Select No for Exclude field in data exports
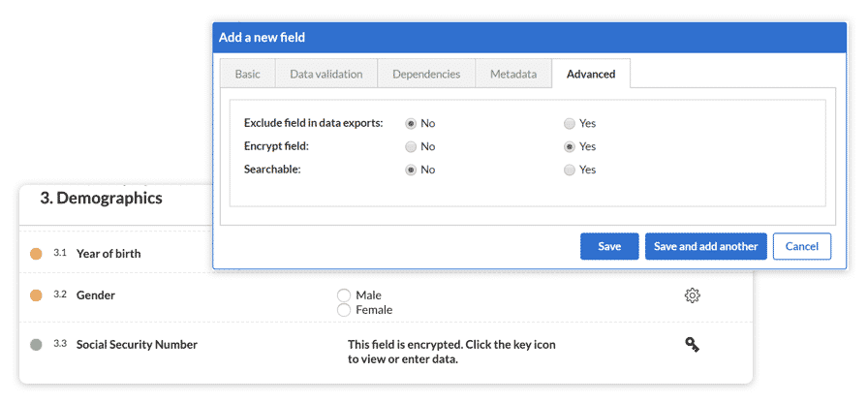868x403 pixels. click(411, 124)
